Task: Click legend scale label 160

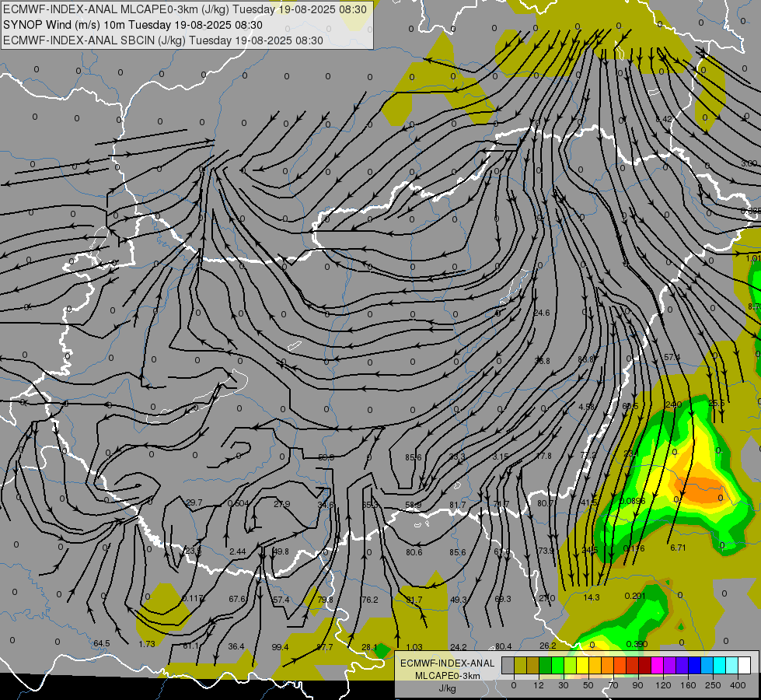Action: (x=688, y=685)
